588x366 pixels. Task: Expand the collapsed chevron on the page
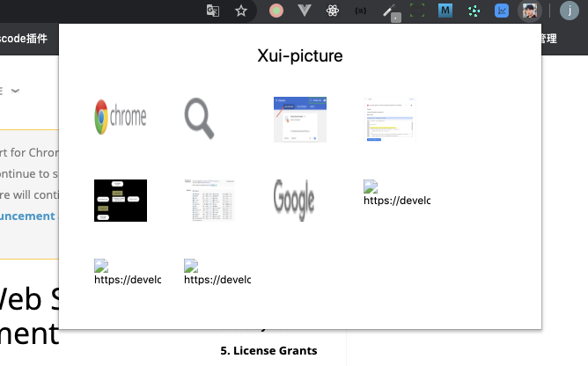click(15, 91)
